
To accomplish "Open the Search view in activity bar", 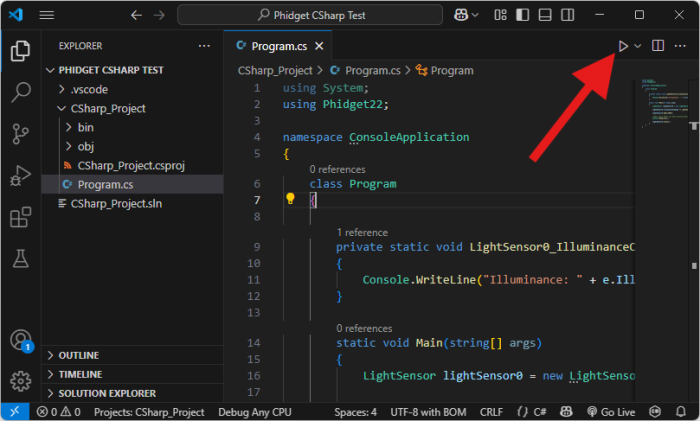I will 20,93.
